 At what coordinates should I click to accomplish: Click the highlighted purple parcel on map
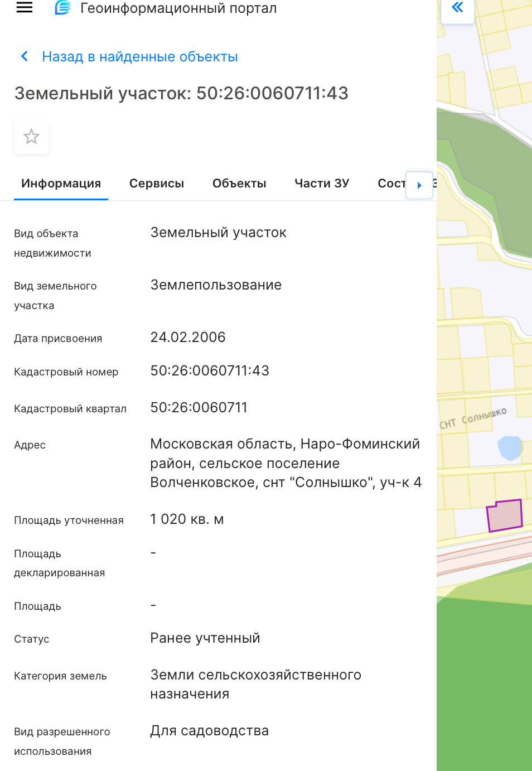[x=505, y=515]
